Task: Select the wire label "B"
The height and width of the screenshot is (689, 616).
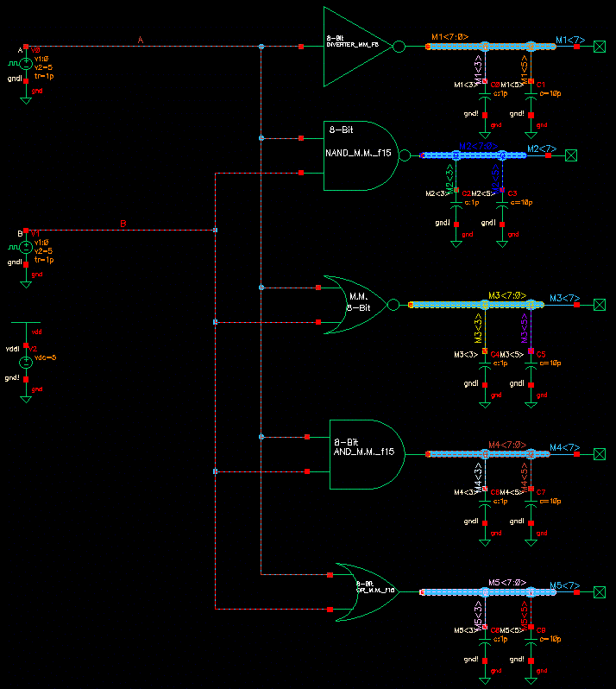Action: (123, 224)
